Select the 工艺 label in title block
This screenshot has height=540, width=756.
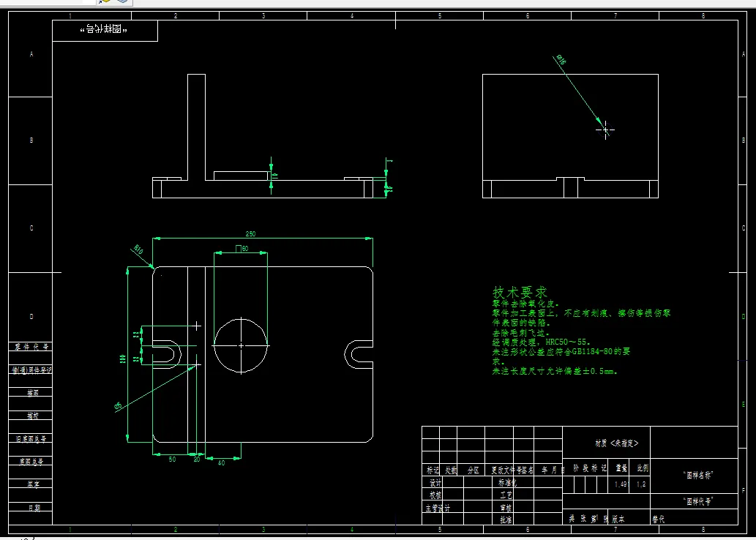(x=506, y=495)
